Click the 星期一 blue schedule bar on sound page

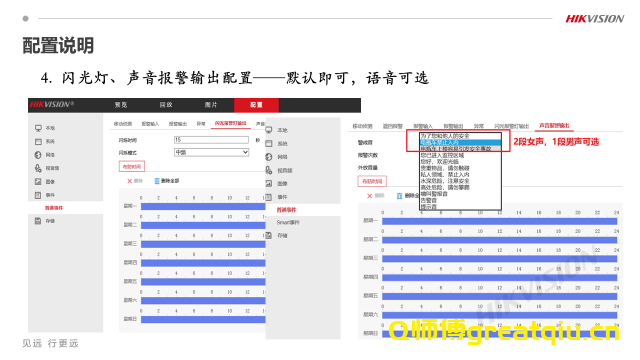click(x=500, y=221)
